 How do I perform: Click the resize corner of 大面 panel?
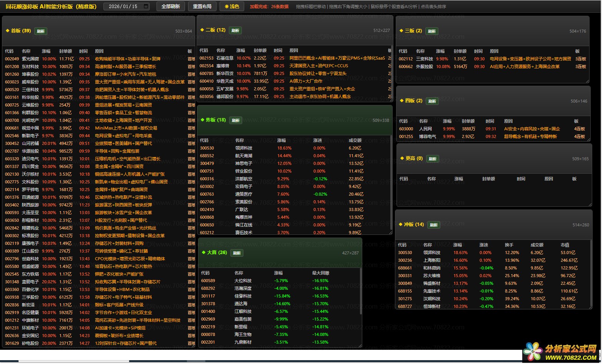[x=360, y=346]
